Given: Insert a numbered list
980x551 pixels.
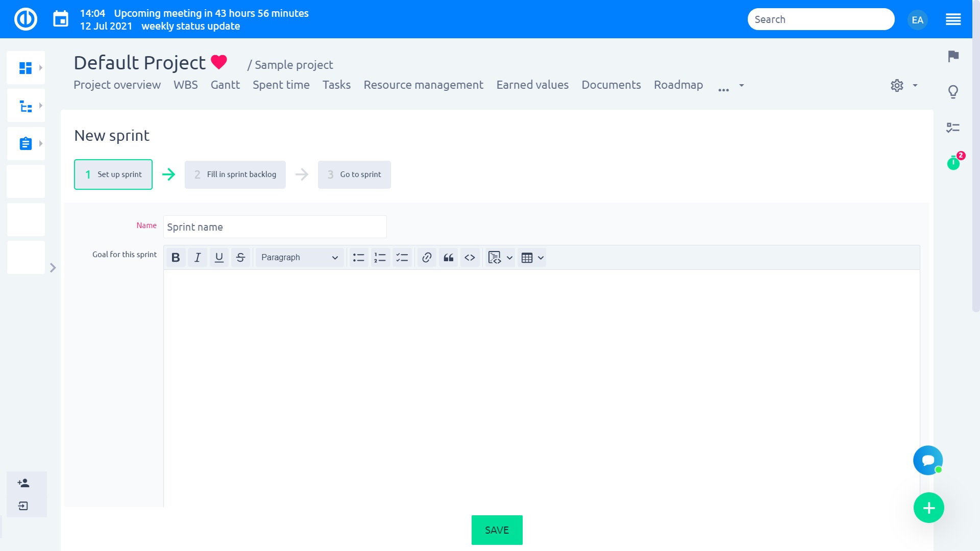Looking at the screenshot, I should [380, 258].
